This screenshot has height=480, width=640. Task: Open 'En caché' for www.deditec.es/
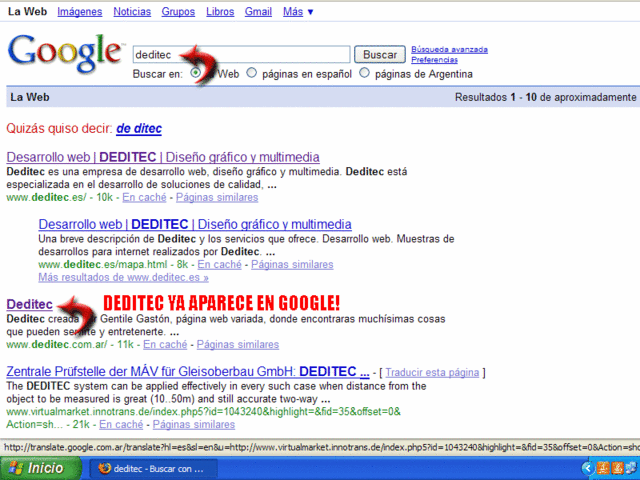144,198
